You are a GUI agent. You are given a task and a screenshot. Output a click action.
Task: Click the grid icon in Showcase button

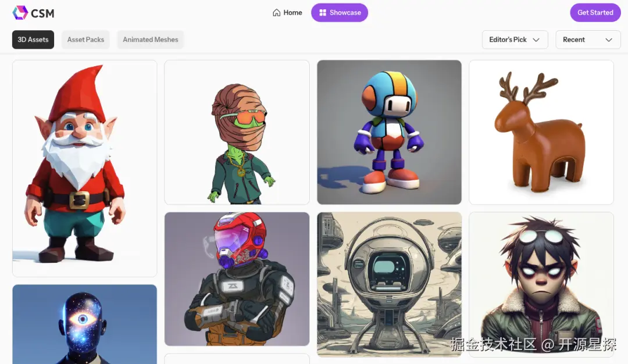(322, 13)
